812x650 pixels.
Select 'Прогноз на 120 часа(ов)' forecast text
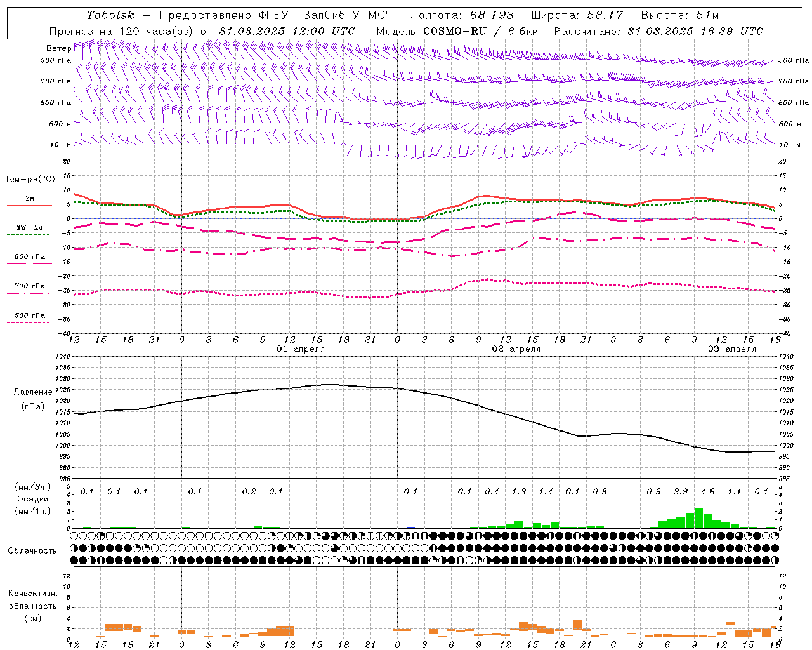122,31
